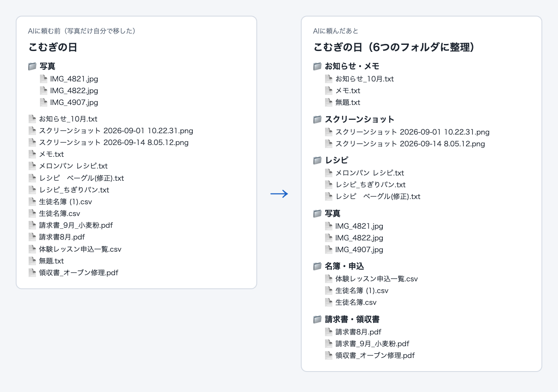Select 請求書_9月_小麦粉.pdf in the before panel
The height and width of the screenshot is (392, 558).
coord(76,225)
